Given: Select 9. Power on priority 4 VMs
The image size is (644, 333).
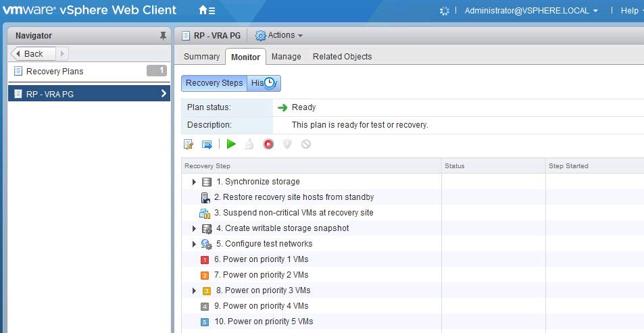Looking at the screenshot, I should point(262,306).
